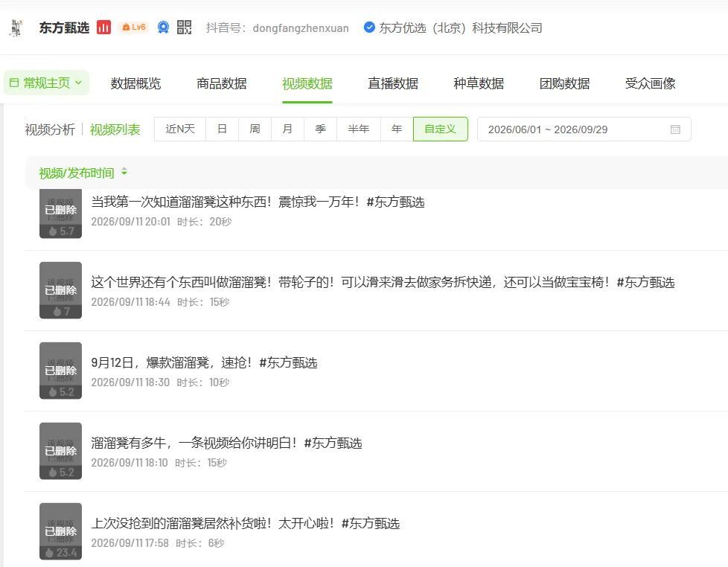This screenshot has width=728, height=567.
Task: Click the 东方甄选 account avatar
Action: tap(16, 28)
